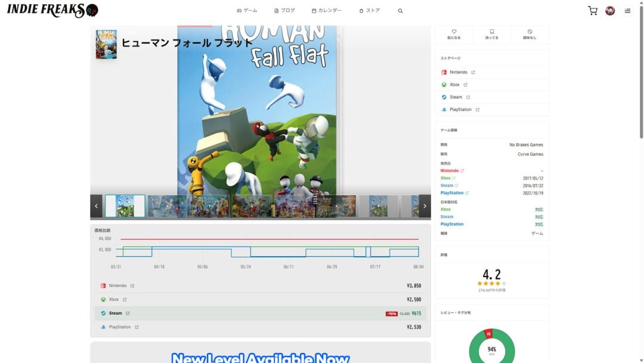Screen dimensions: 644x363
Task: Open the ブログ menu item
Action: point(284,11)
